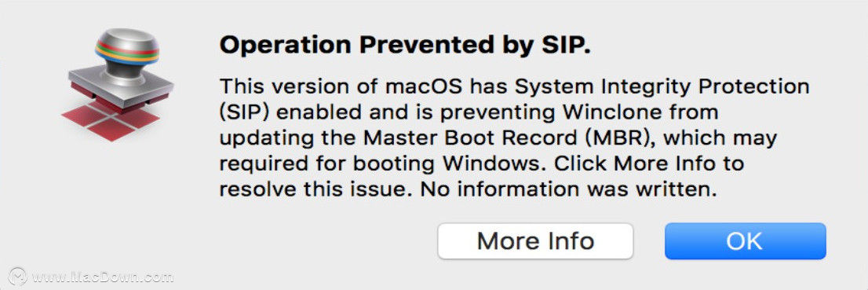
Task: Click the www.MacDown.com watermark text
Action: pos(102,277)
